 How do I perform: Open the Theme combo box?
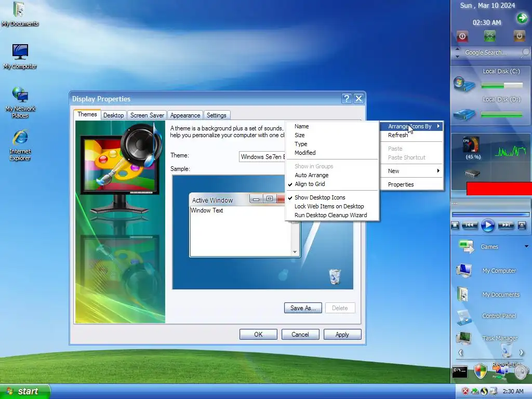pos(262,157)
